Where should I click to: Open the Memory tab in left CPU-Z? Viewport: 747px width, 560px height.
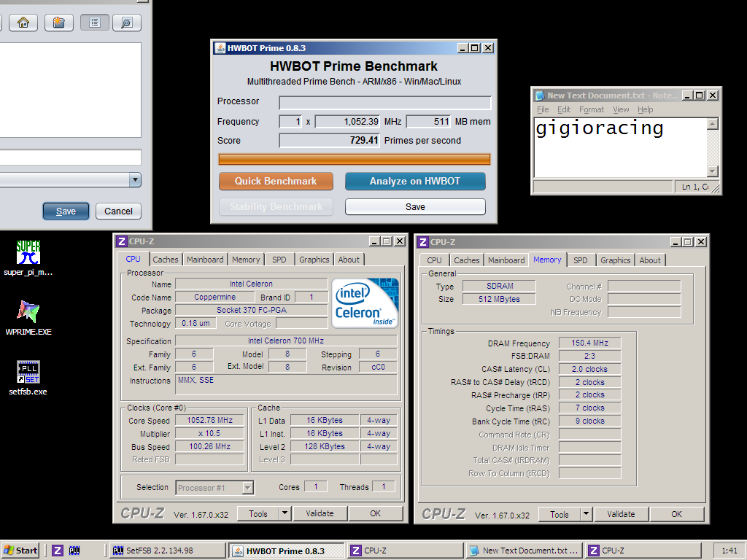point(246,260)
